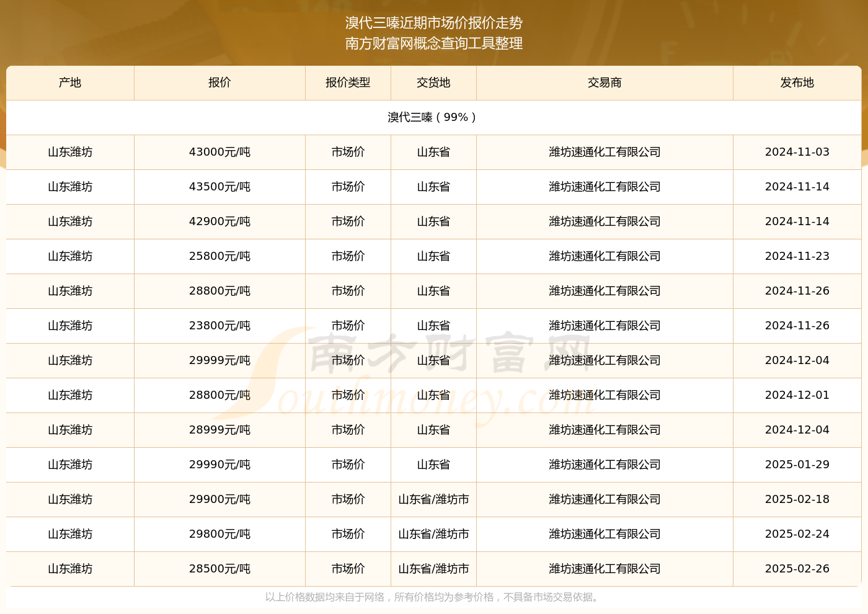
Task: Click 潍坊速通化工有限公司 in the 2025-01-29 row
Action: (x=604, y=465)
